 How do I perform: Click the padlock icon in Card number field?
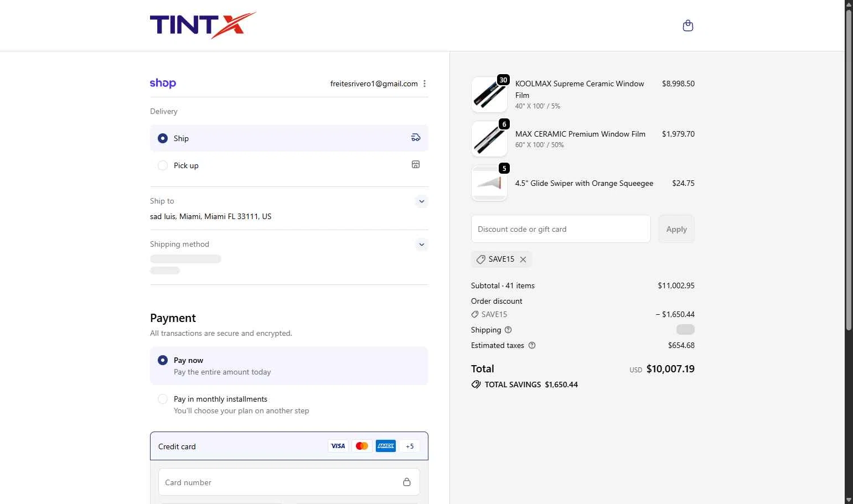click(x=407, y=482)
